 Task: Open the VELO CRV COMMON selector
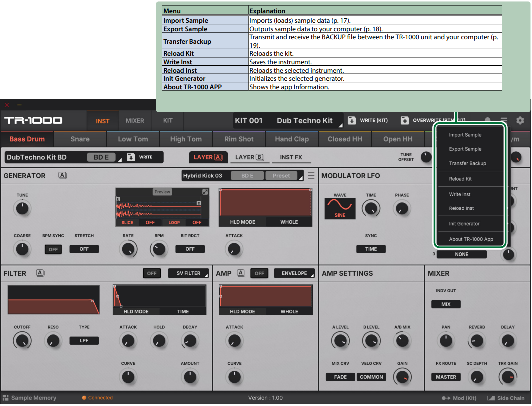[x=371, y=377]
